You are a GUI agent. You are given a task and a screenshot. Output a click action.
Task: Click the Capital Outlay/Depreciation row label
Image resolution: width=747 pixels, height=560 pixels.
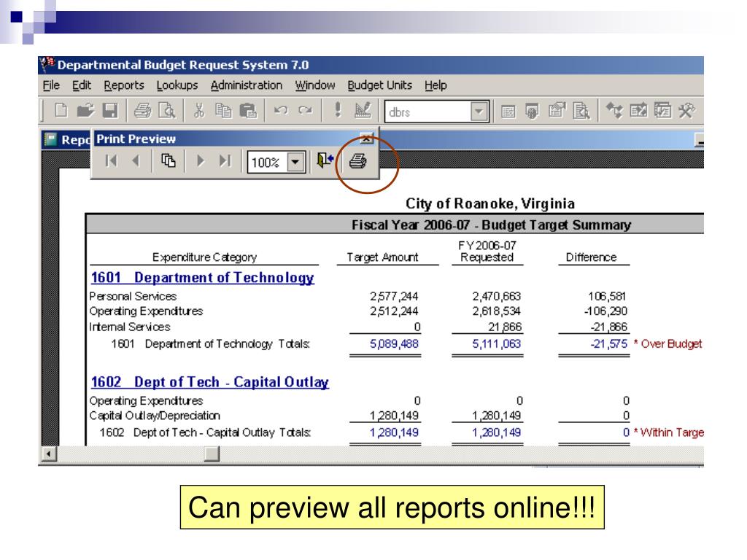click(155, 416)
